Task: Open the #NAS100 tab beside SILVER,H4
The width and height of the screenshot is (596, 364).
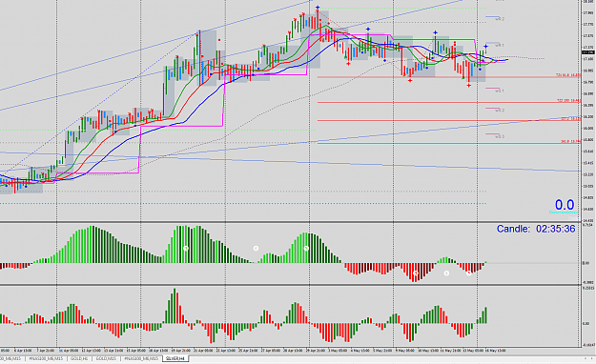Action: (141, 358)
